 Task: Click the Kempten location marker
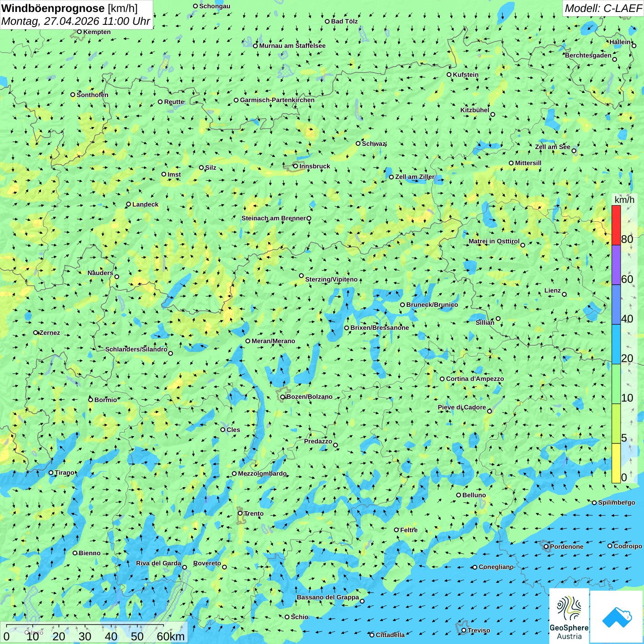click(x=79, y=32)
